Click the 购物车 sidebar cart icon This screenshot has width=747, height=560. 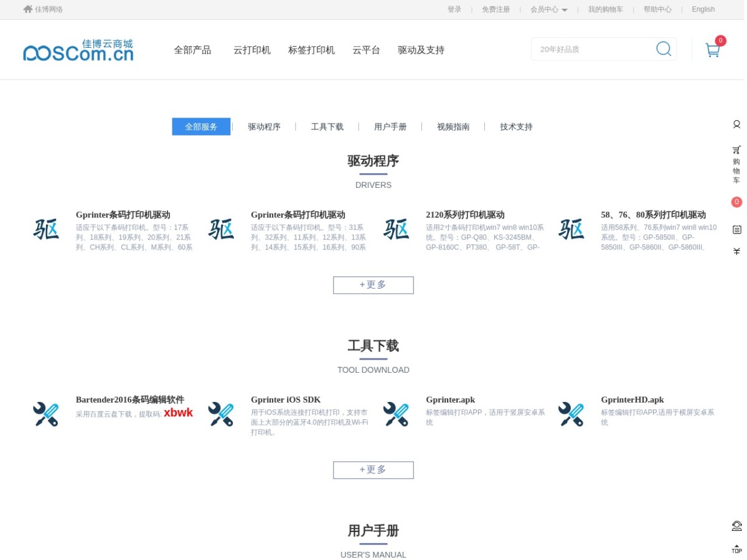pos(736,164)
